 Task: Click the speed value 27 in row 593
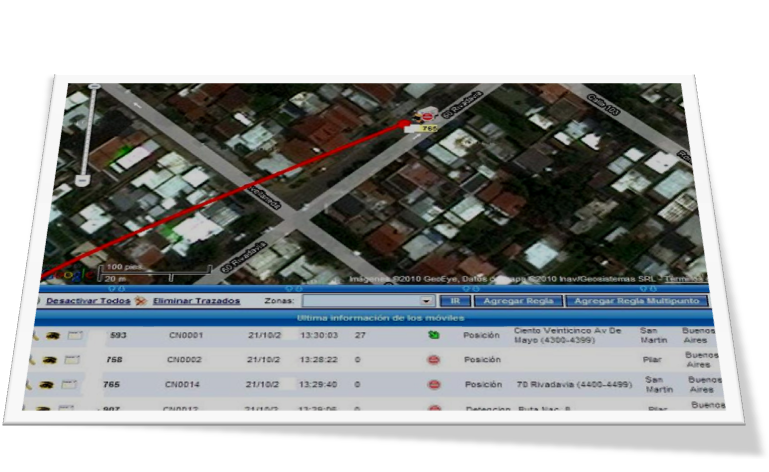point(360,335)
